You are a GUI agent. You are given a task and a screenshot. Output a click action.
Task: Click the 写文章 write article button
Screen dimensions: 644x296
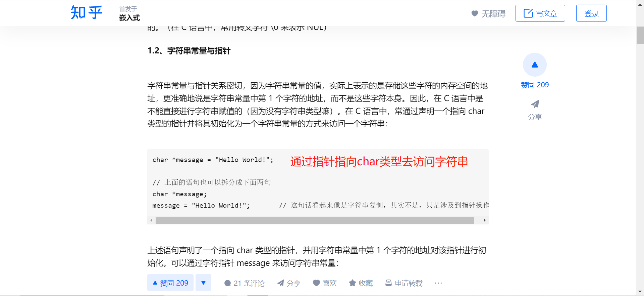tap(540, 13)
